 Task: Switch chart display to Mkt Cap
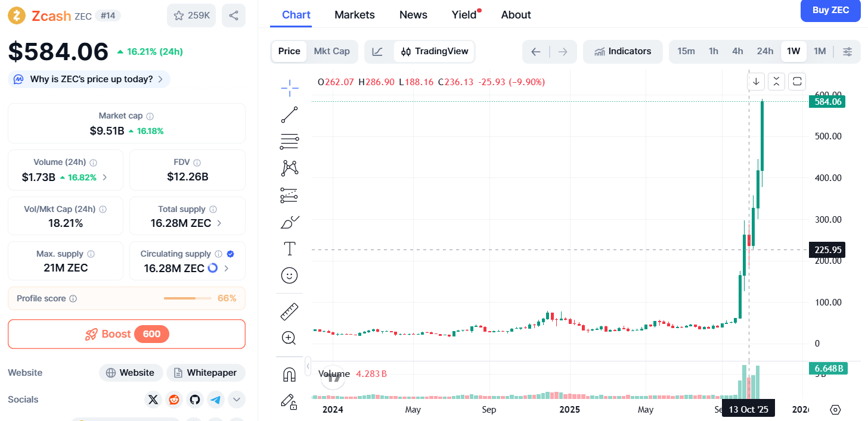(332, 51)
